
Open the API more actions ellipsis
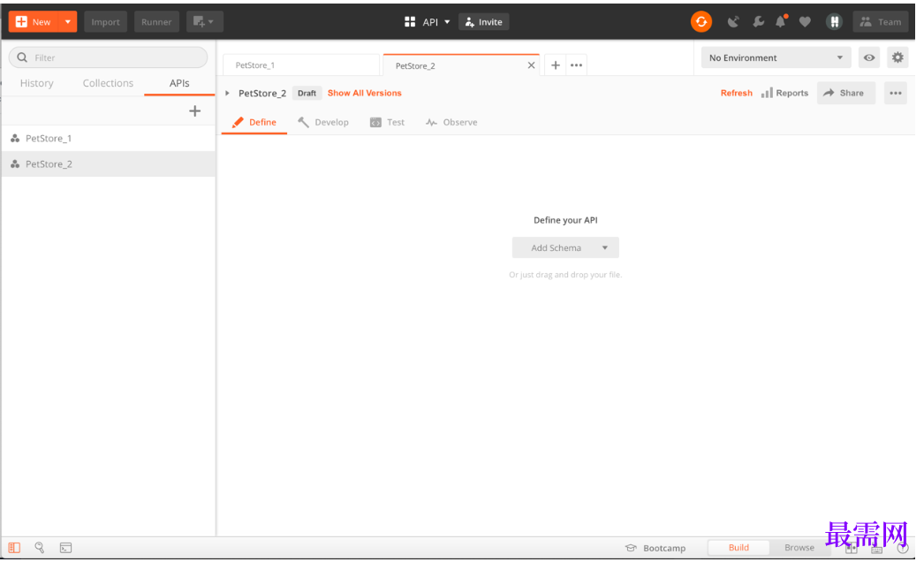pyautogui.click(x=895, y=93)
